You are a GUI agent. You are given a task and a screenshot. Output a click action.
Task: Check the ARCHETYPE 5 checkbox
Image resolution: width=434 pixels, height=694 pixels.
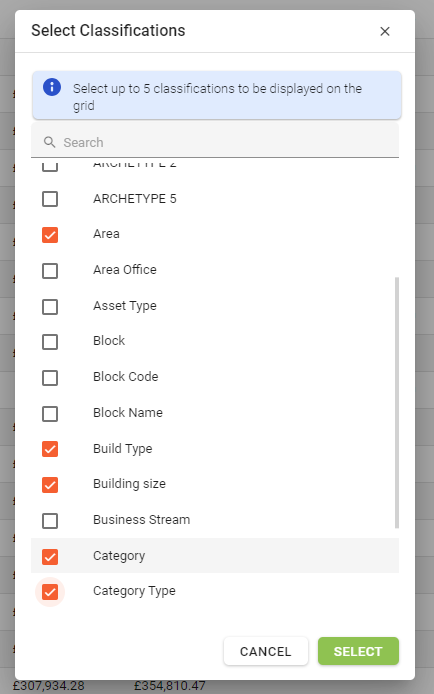[x=50, y=199]
